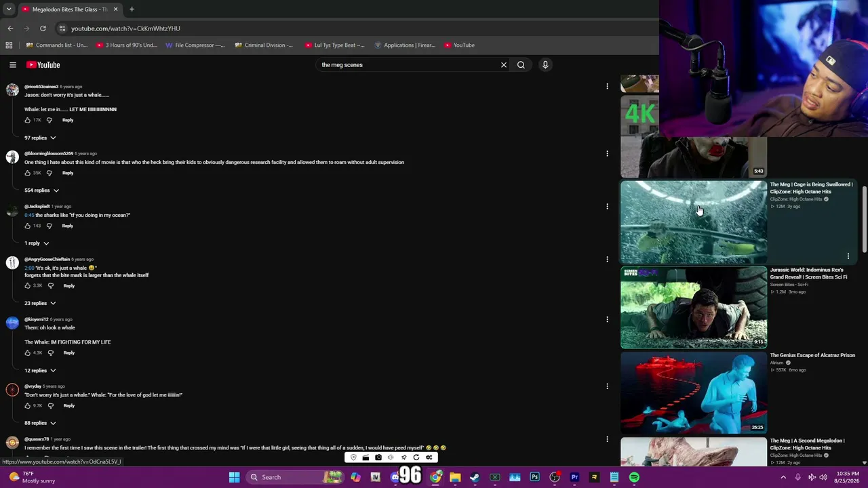This screenshot has width=868, height=488.
Task: Open Spotify from the taskbar
Action: pos(634,477)
